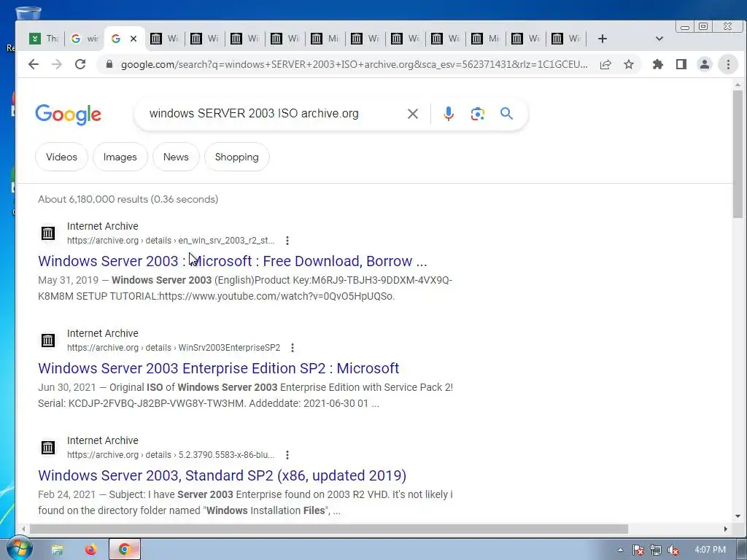Image resolution: width=747 pixels, height=560 pixels.
Task: Open more options for the en_win_srv_2003_r2 result
Action: tap(287, 241)
